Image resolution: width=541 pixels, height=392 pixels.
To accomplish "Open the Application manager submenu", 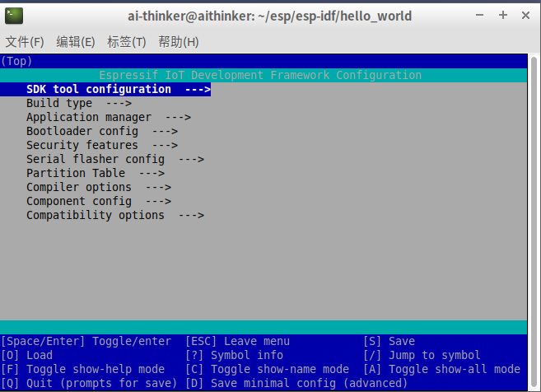I will (x=109, y=117).
